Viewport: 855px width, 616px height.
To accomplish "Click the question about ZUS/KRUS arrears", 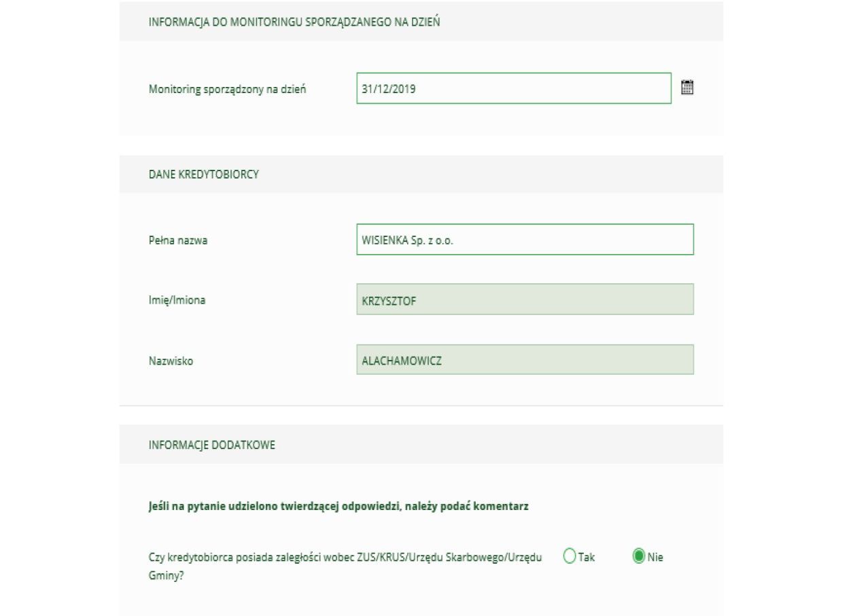I will (x=345, y=558).
